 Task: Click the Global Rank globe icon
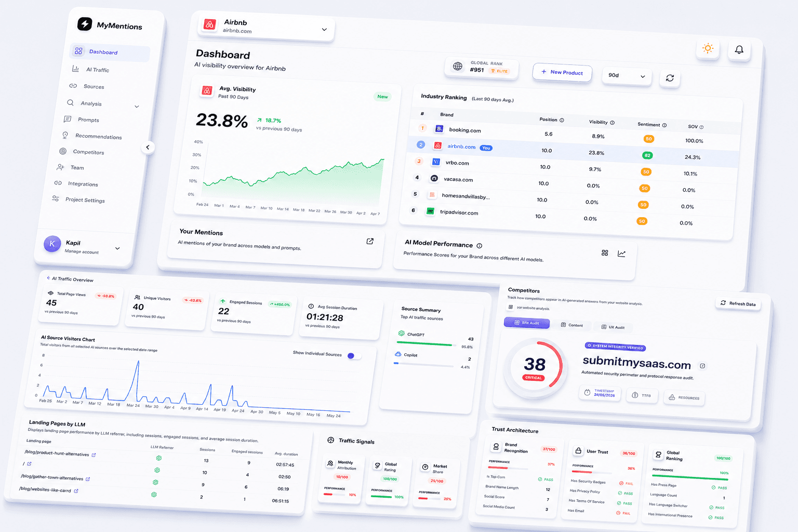[x=458, y=66]
